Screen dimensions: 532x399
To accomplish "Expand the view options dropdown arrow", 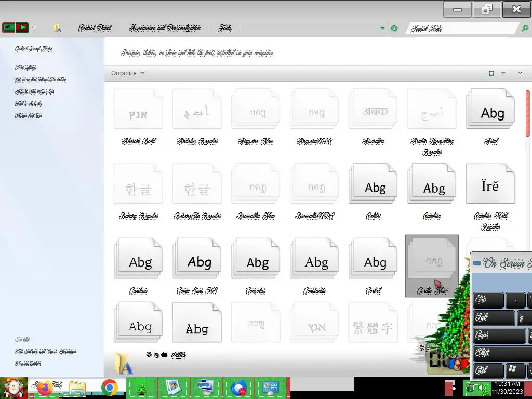I will [503, 73].
